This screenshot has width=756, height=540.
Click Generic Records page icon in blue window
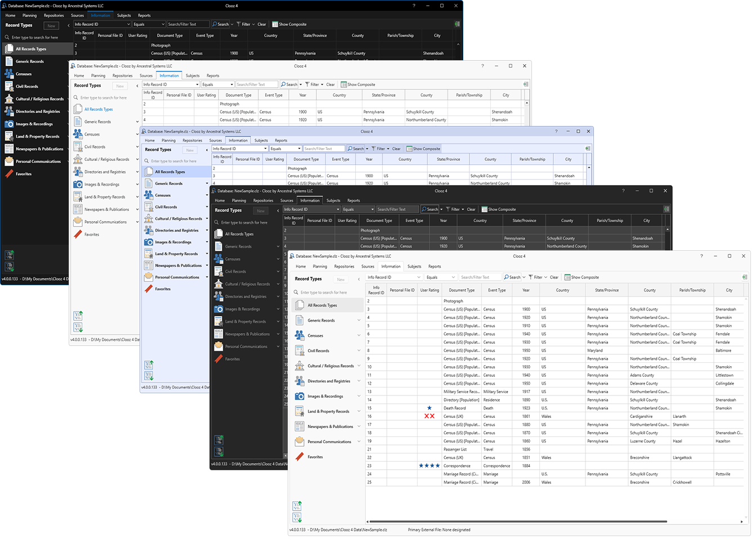click(x=149, y=183)
